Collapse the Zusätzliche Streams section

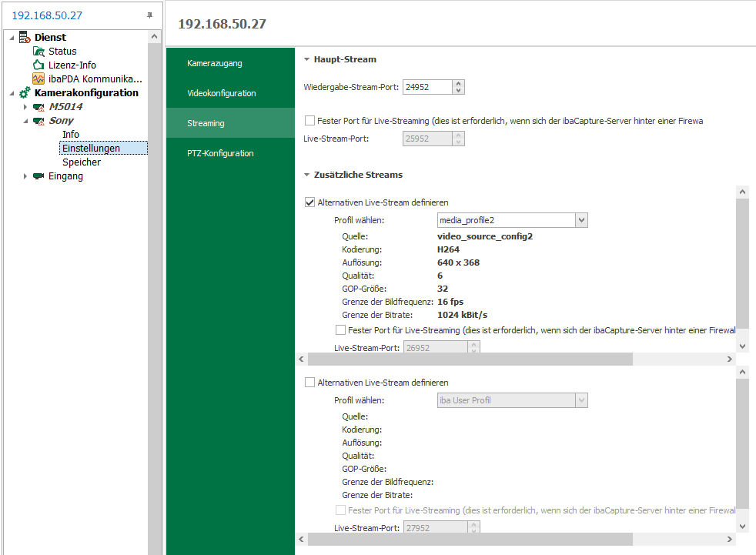[x=306, y=175]
